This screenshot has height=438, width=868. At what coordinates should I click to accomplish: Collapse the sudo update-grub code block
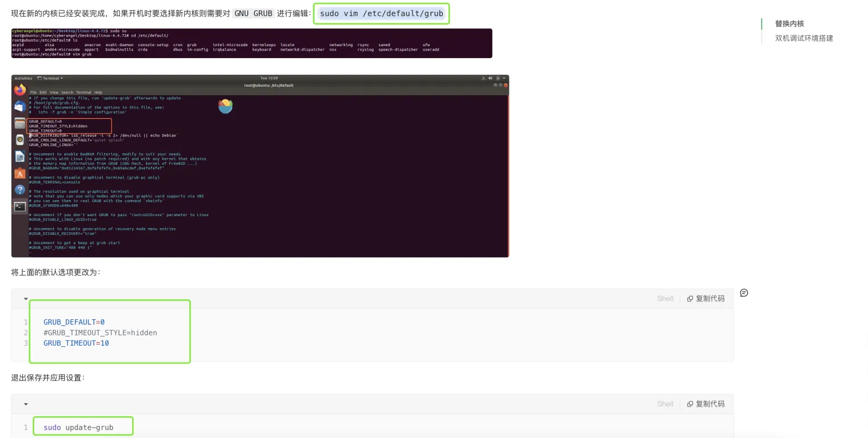[x=26, y=404]
